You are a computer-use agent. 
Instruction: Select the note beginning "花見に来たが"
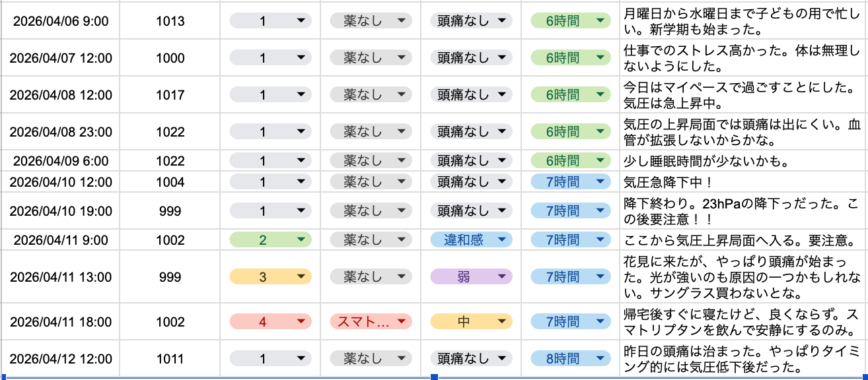[x=742, y=277]
